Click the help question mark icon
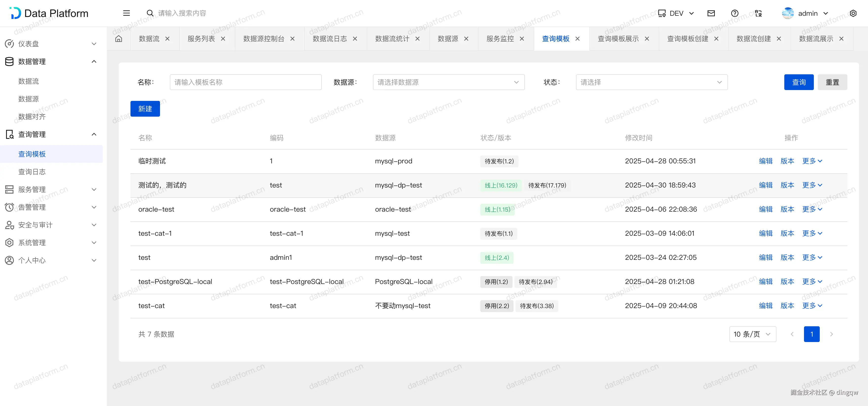868x406 pixels. (735, 13)
